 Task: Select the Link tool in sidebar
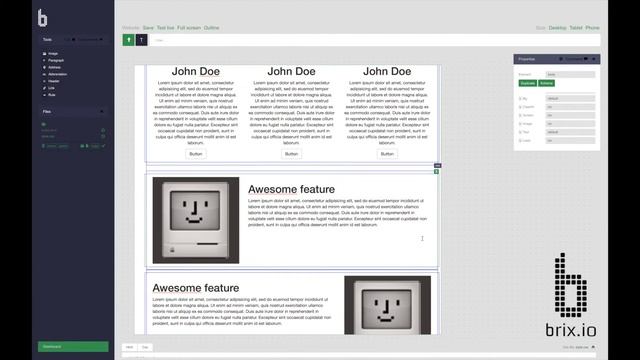coord(49,88)
